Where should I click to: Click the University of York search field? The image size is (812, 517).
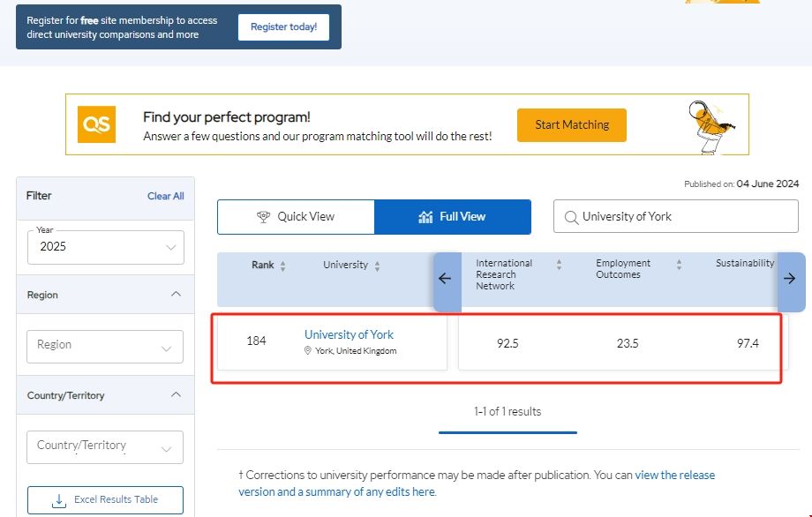coord(680,217)
